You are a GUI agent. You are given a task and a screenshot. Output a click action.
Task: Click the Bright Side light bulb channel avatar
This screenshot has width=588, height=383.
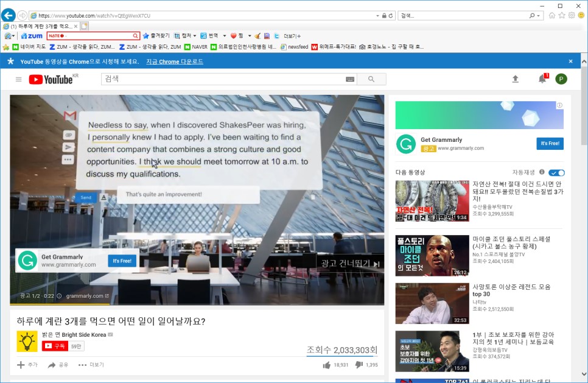[27, 341]
